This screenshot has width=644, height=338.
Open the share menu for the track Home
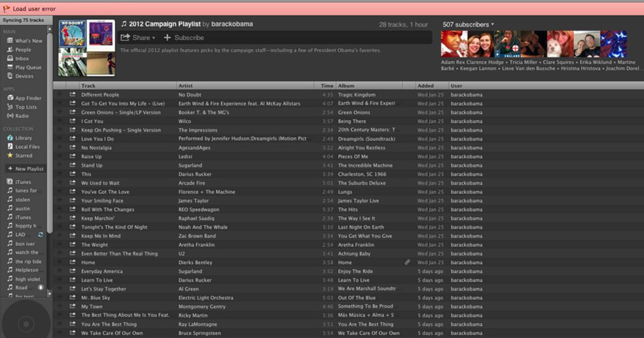coord(74,262)
